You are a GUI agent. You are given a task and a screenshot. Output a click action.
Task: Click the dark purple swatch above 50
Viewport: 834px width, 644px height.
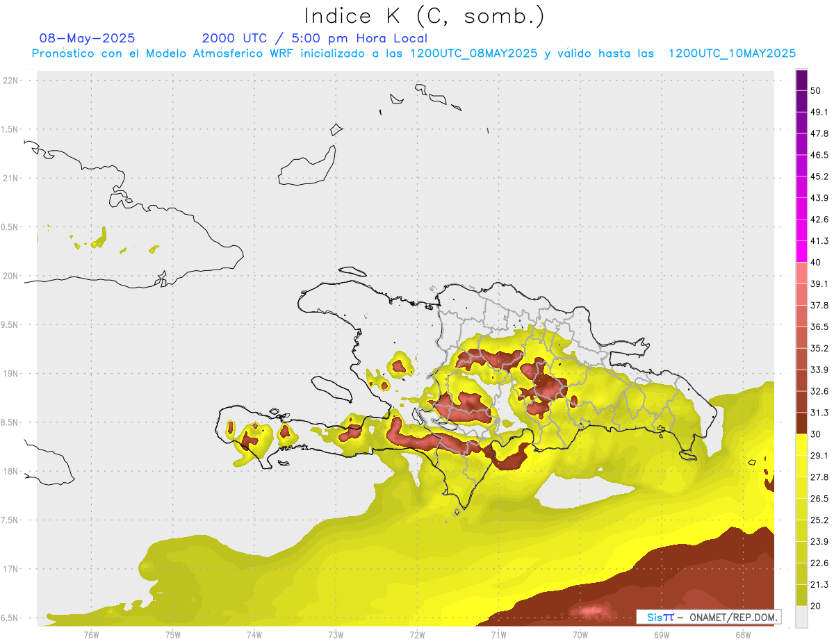pyautogui.click(x=801, y=80)
